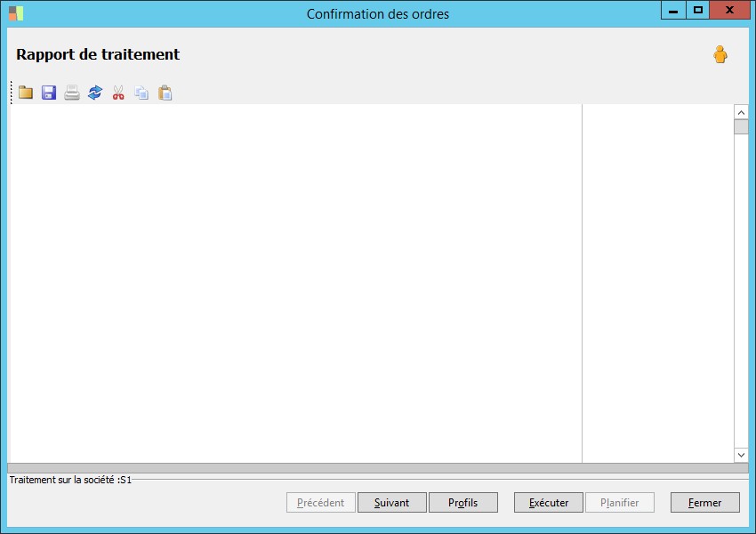Viewport: 756px width, 534px height.
Task: Minimize the Confirmation des ordres window
Action: (x=673, y=10)
